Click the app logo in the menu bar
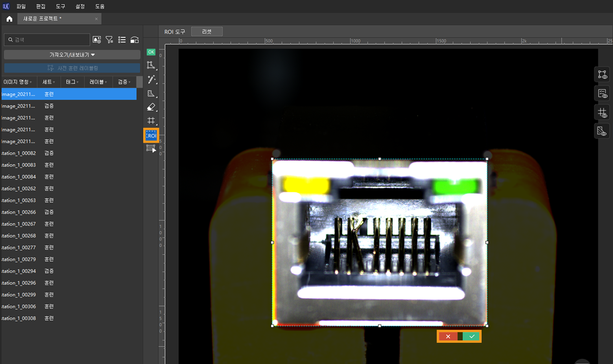The width and height of the screenshot is (613, 364). [x=6, y=6]
